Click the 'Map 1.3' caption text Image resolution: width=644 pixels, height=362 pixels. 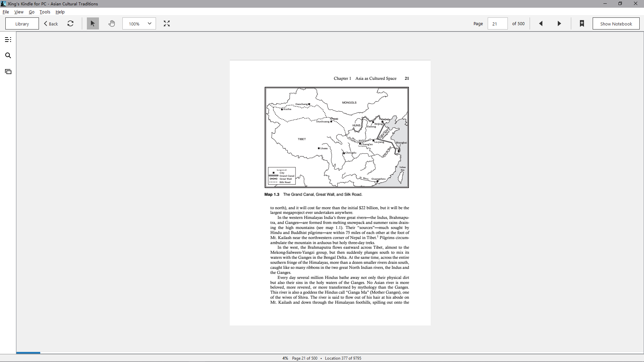[272, 194]
